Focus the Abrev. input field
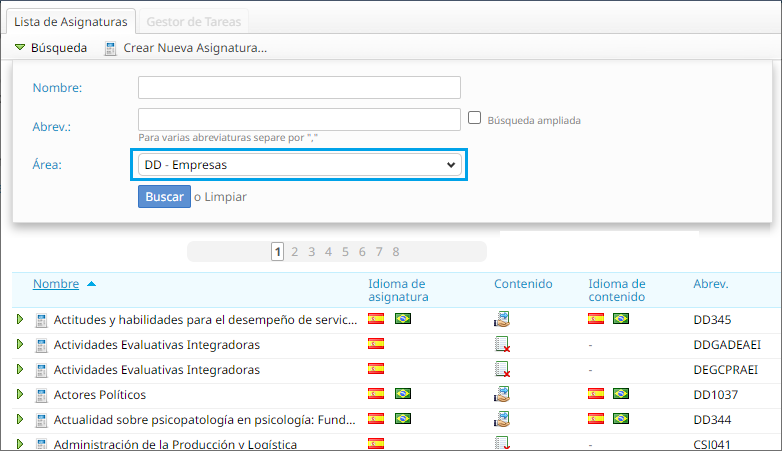This screenshot has width=783, height=452. (x=299, y=120)
